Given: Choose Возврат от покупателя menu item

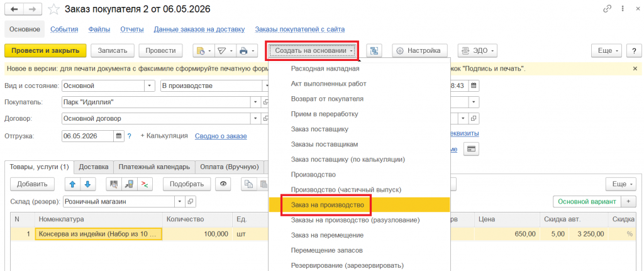Looking at the screenshot, I should (359, 99).
